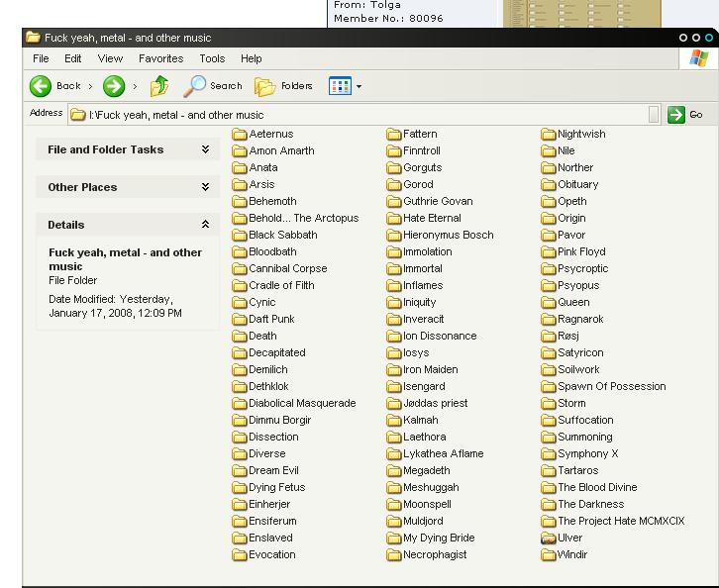Select the Windir folder icon

click(549, 555)
